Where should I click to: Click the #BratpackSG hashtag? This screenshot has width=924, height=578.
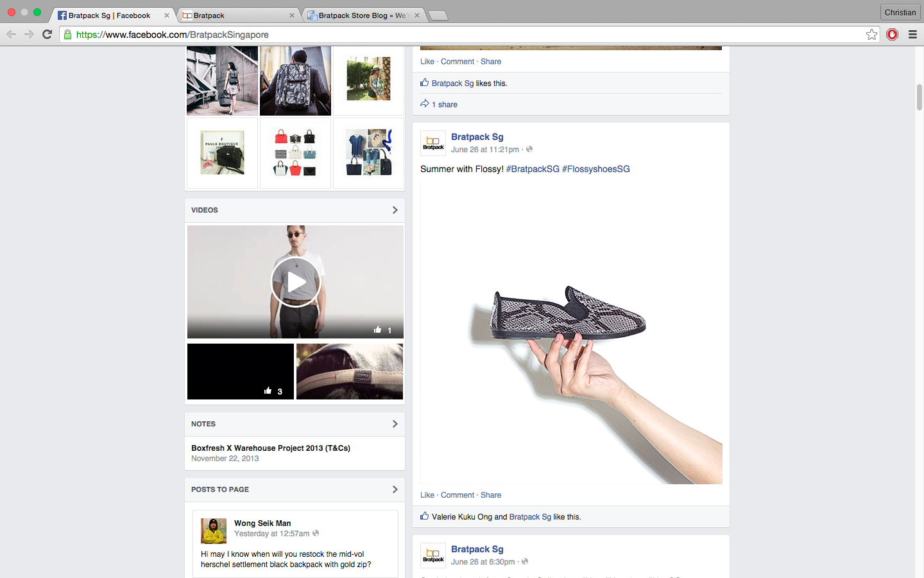coord(533,169)
